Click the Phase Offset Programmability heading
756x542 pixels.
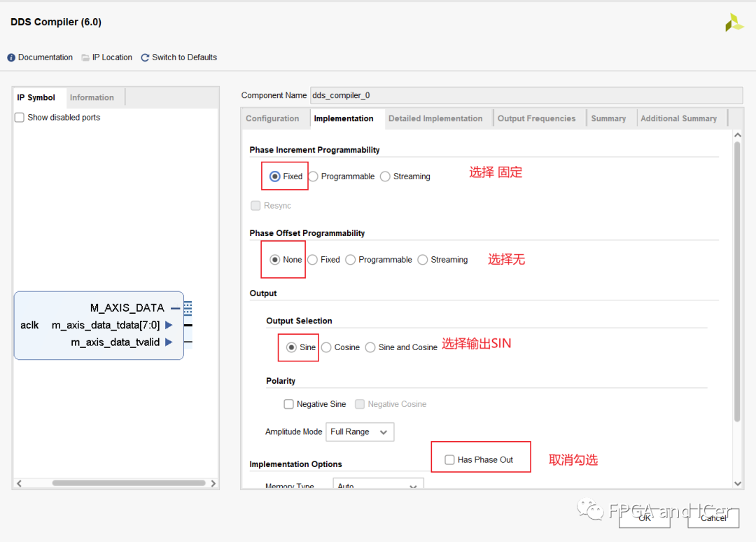click(x=307, y=233)
